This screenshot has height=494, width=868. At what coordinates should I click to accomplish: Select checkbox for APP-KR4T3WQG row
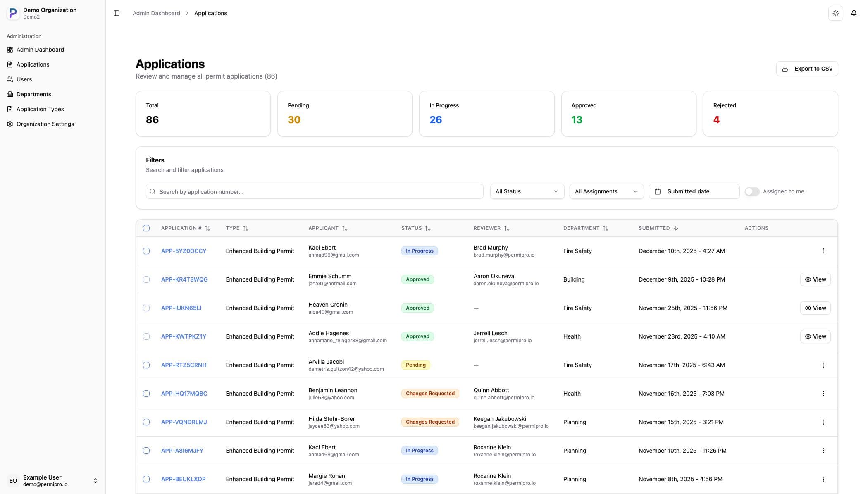click(146, 279)
